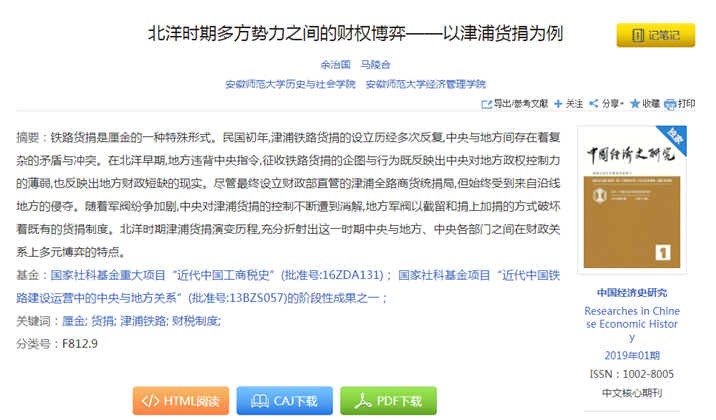Open 安徽师范大学历史与社会学院 affiliation link
Screen dimensions: 716x420
pos(291,84)
